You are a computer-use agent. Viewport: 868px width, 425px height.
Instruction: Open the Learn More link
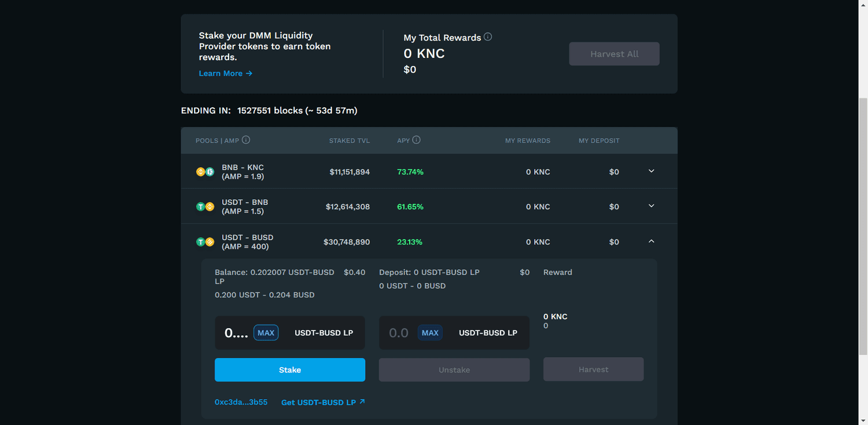pos(226,74)
